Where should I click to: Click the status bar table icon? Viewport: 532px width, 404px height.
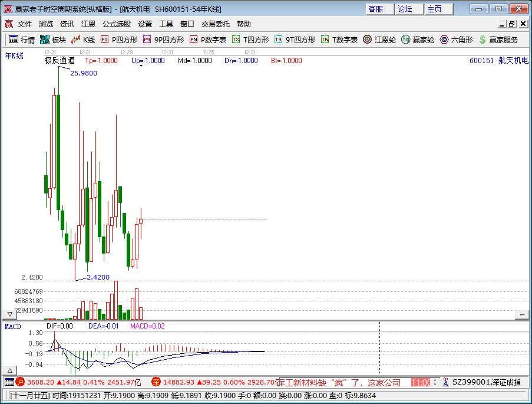(x=9, y=382)
